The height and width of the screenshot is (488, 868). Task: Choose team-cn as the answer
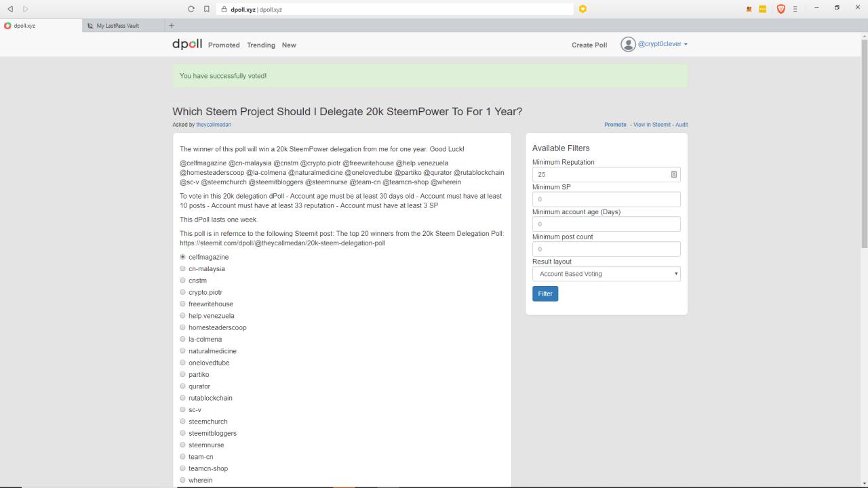point(182,457)
